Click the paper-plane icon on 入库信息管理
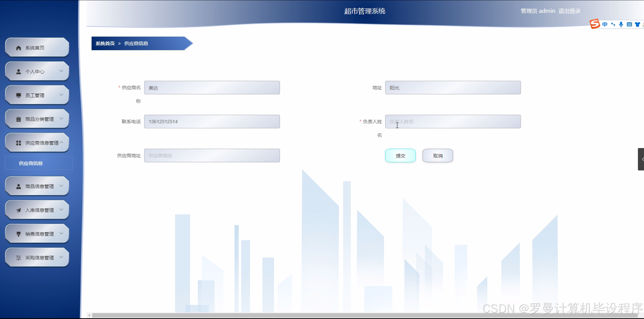644x319 pixels. [x=18, y=210]
